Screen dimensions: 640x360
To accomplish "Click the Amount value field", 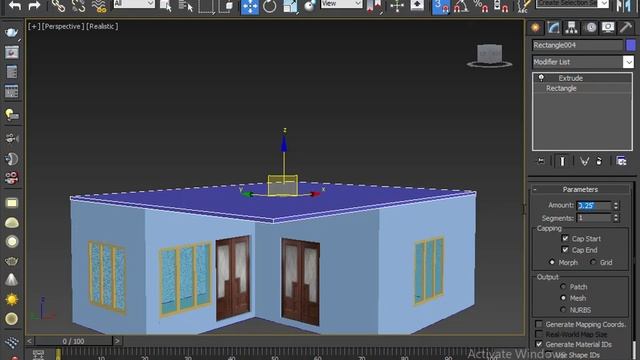I will pyautogui.click(x=594, y=205).
